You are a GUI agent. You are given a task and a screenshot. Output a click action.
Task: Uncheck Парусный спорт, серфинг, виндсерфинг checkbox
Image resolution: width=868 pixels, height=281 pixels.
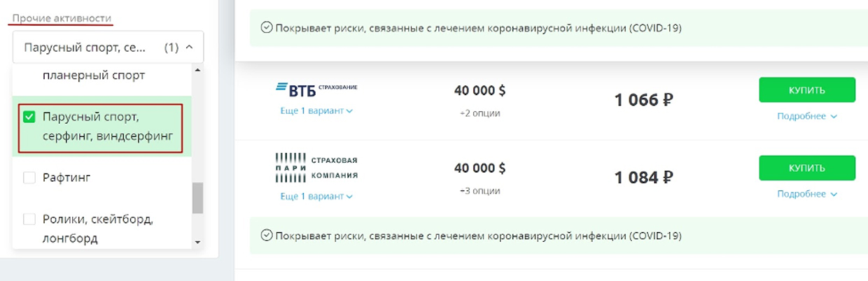coord(29,117)
